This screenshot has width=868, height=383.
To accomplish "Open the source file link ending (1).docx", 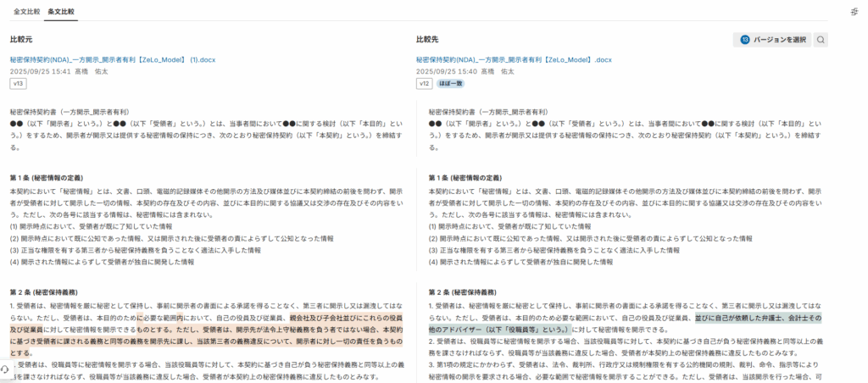I will tap(109, 60).
